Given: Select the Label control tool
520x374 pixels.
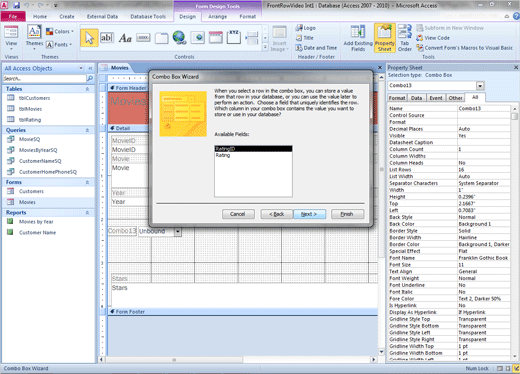Looking at the screenshot, I should tap(125, 38).
